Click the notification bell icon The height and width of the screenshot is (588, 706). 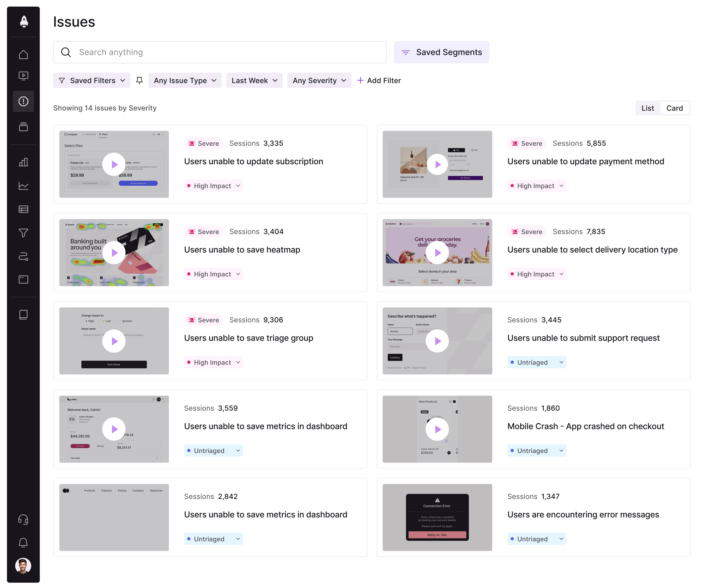click(x=23, y=543)
